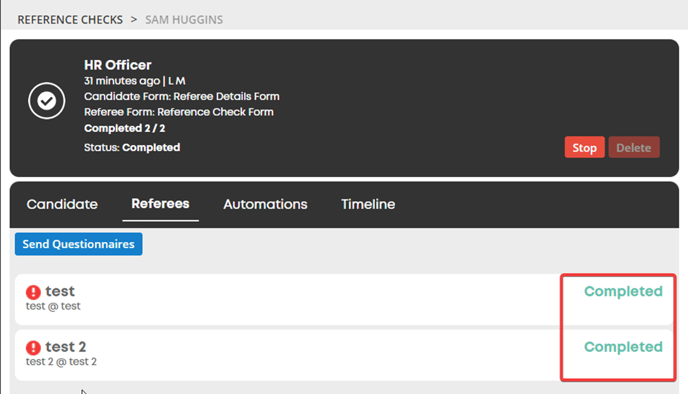Viewport: 688px width, 394px height.
Task: Select the Referees tab
Action: [x=160, y=204]
